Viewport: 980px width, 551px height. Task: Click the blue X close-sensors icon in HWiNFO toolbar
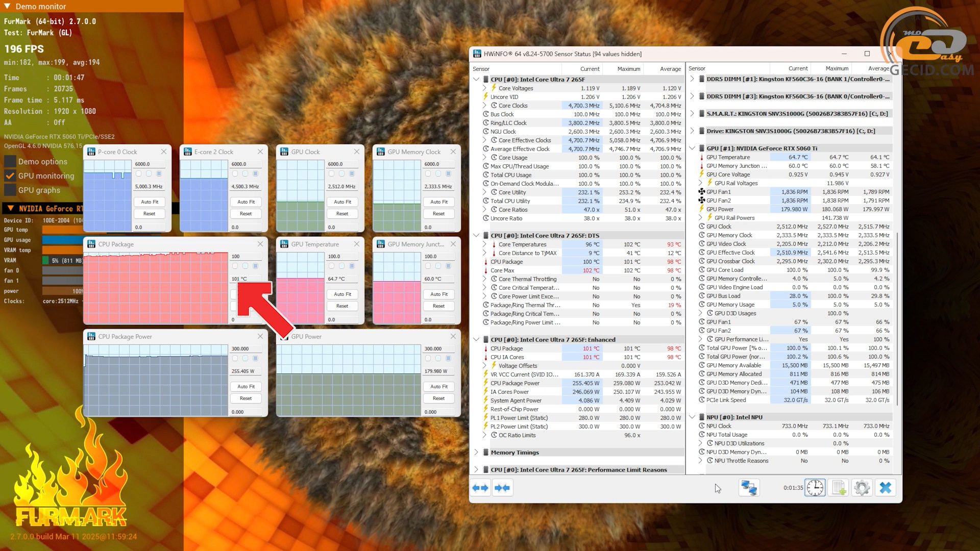click(886, 488)
